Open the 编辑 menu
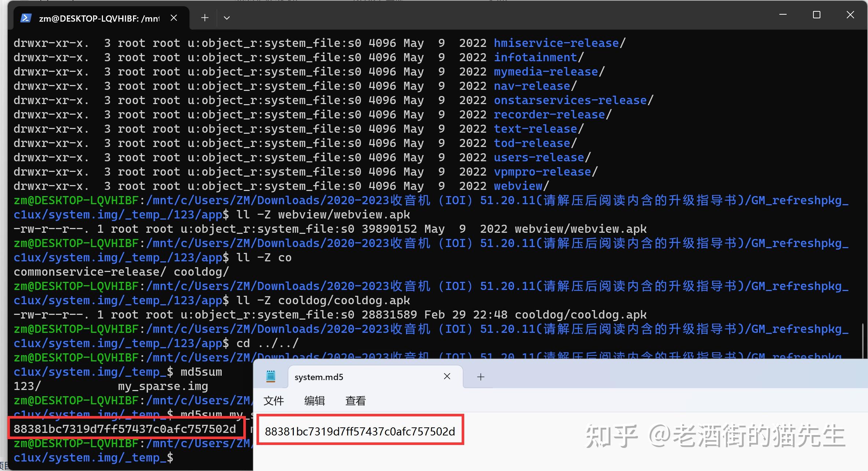This screenshot has height=471, width=868. click(x=314, y=401)
